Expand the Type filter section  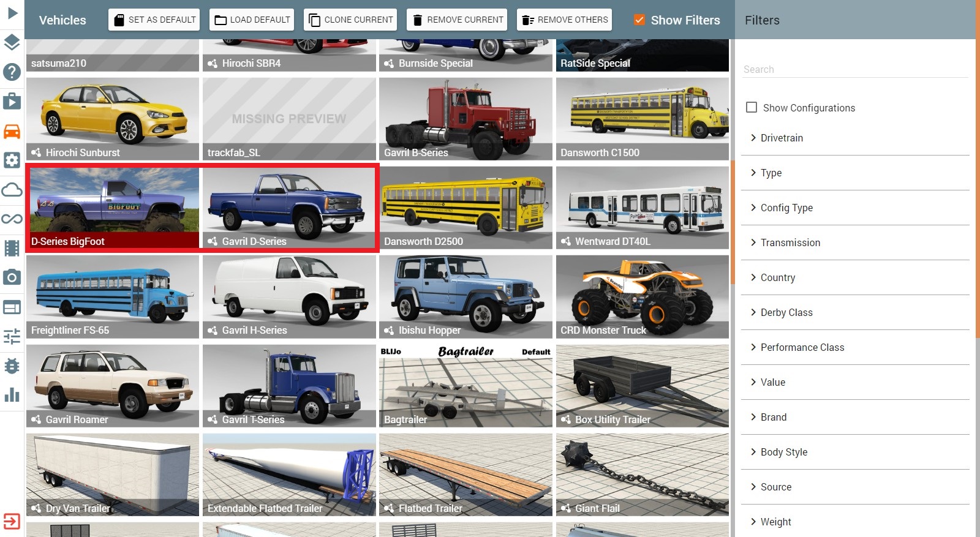point(855,173)
